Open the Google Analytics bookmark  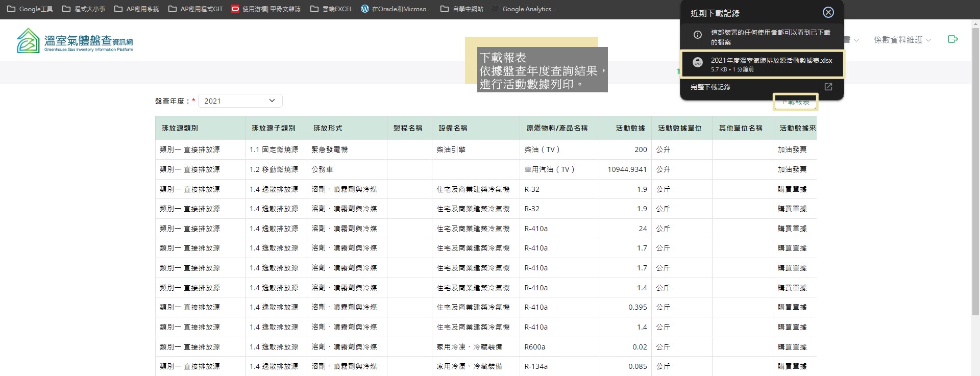524,9
